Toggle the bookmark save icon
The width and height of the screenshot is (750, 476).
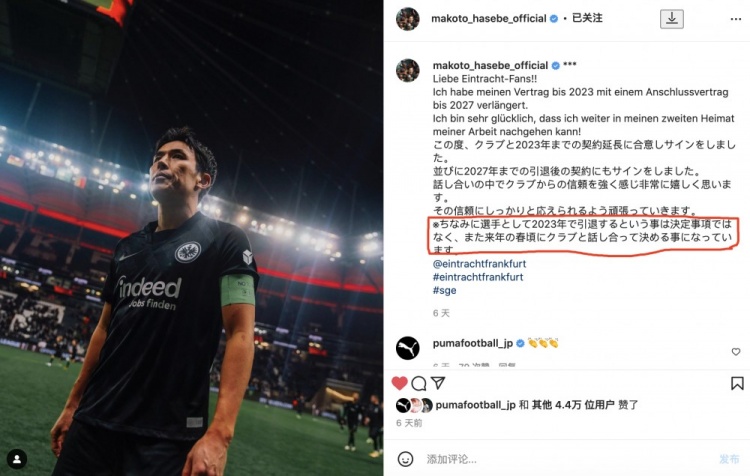(x=737, y=383)
